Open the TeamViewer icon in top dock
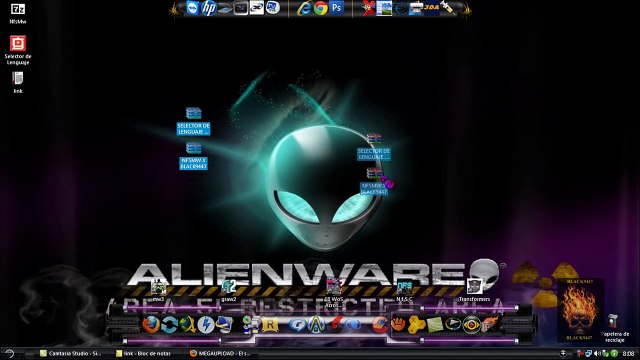This screenshot has width=640, height=360. coord(193,8)
